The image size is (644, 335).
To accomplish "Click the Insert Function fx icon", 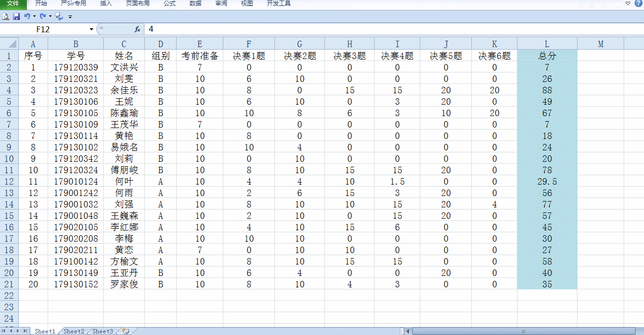I will (137, 29).
